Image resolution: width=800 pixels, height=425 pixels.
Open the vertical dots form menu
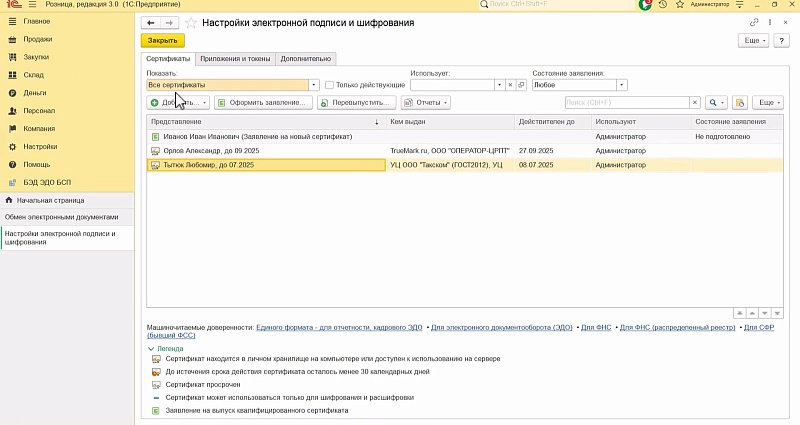[770, 22]
